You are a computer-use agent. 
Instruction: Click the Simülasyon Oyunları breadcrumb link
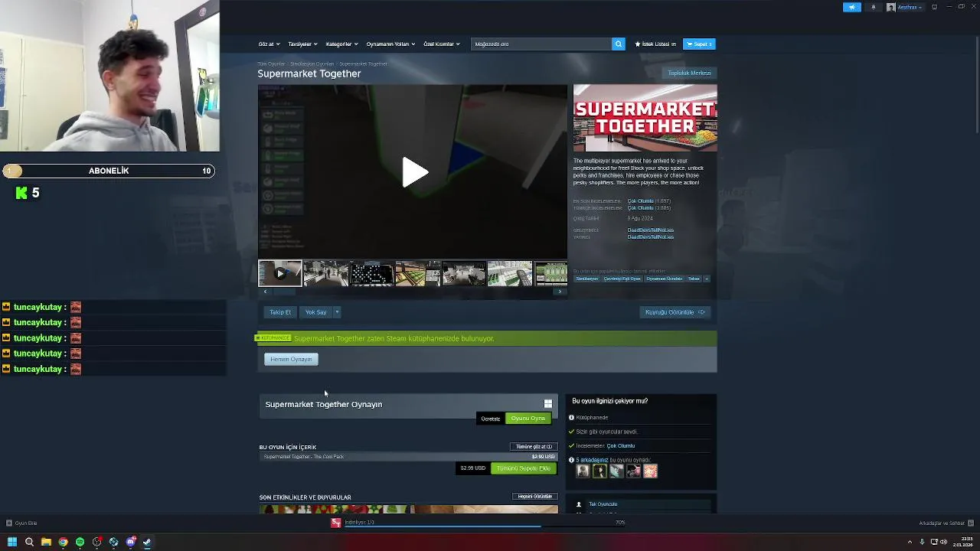point(312,64)
